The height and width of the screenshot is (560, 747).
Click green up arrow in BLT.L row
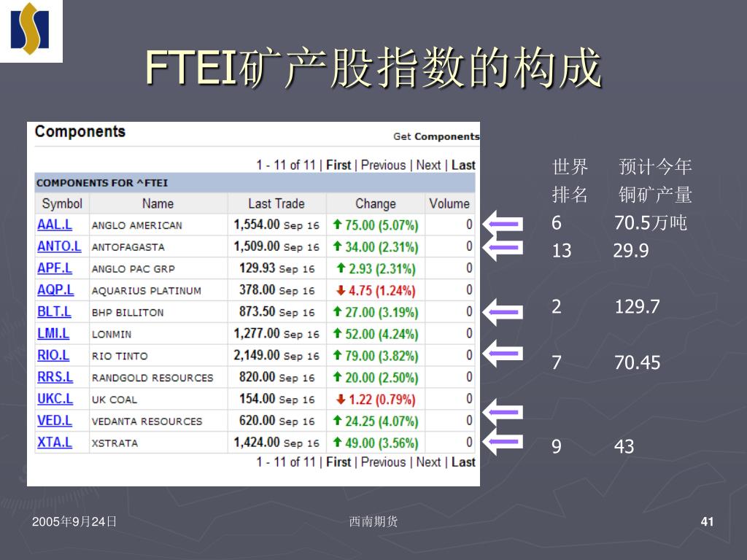337,311
